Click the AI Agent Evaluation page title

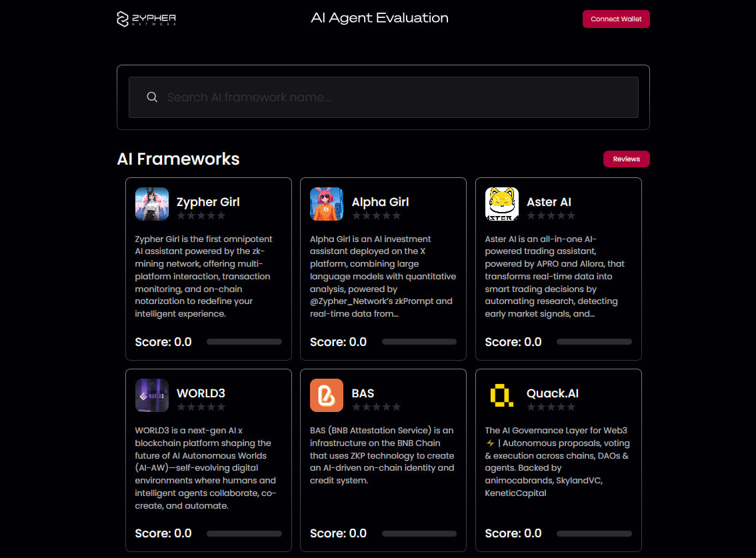(379, 18)
